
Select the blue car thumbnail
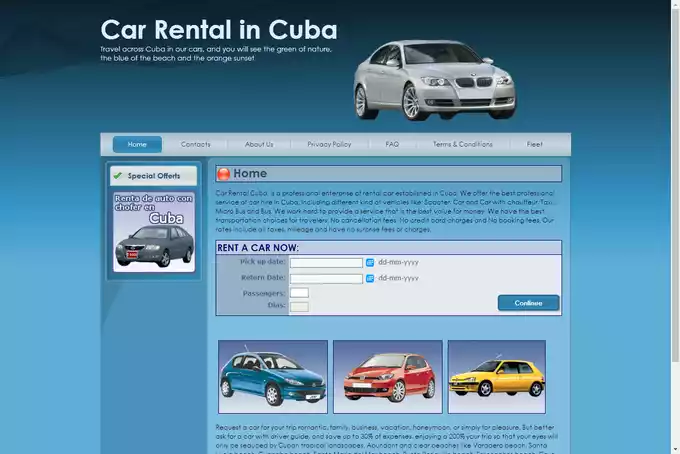pos(273,377)
